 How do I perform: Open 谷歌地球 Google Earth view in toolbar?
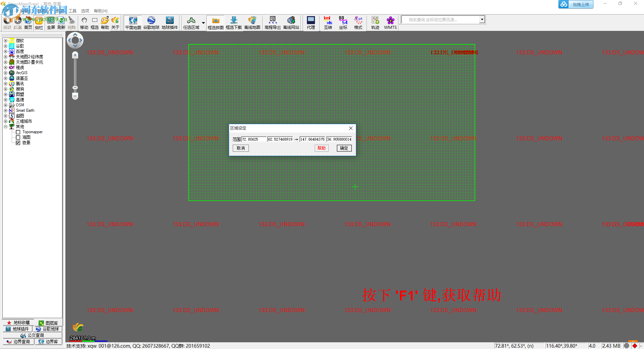(151, 23)
